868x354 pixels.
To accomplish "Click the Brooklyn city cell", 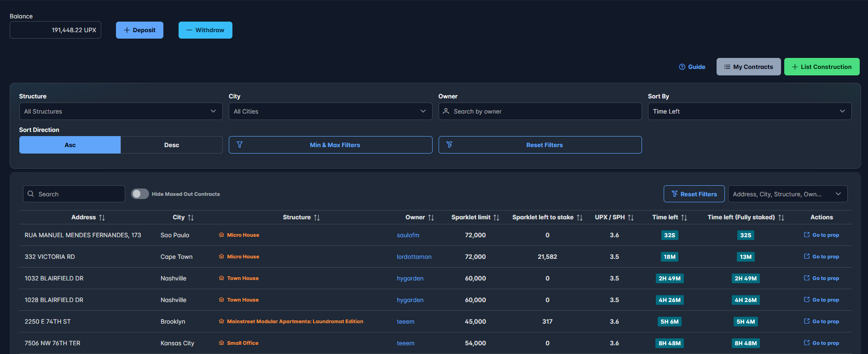I will [x=173, y=321].
